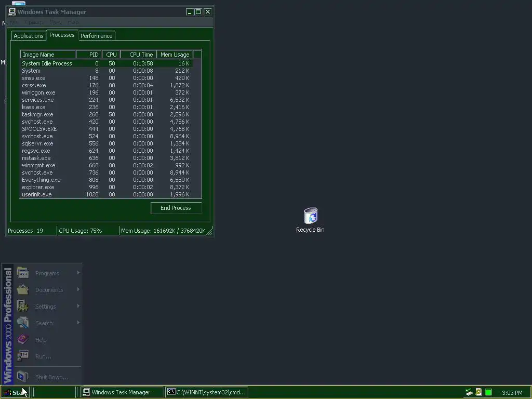Sort by the CPU Time column header
532x399 pixels.
coord(138,55)
